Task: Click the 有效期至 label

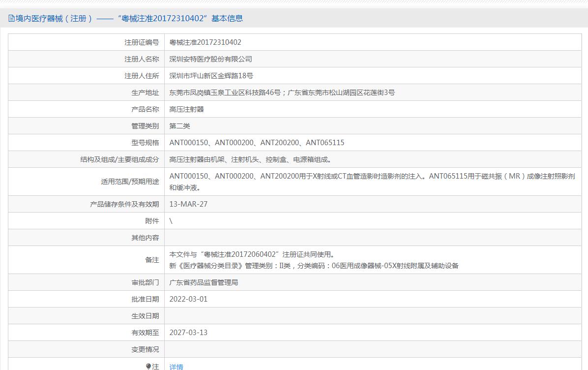Action: (x=145, y=333)
